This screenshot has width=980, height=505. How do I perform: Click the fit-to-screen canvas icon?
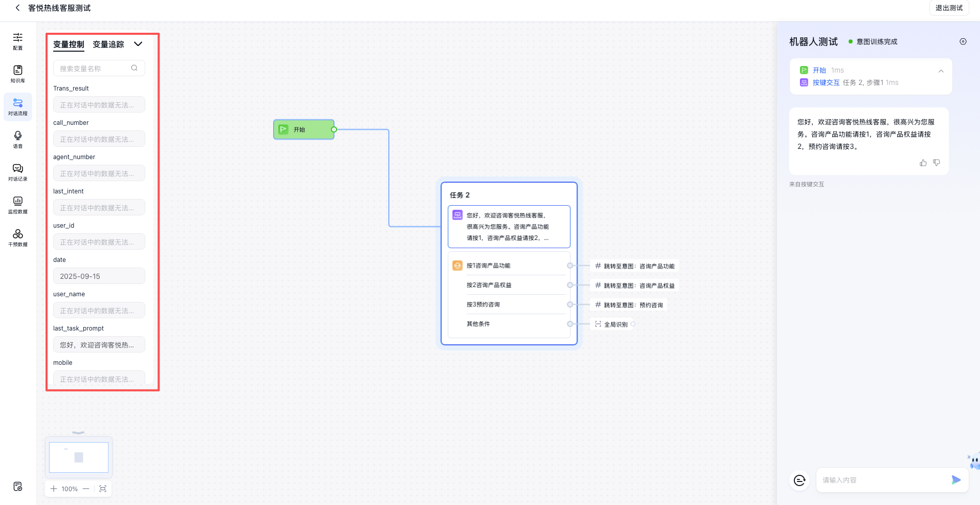[103, 489]
